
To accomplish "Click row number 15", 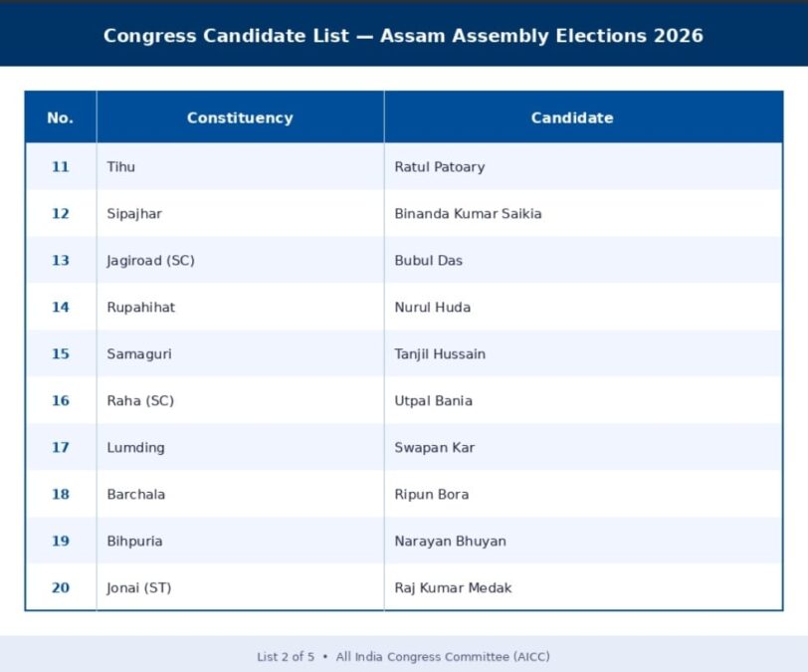I will (61, 354).
